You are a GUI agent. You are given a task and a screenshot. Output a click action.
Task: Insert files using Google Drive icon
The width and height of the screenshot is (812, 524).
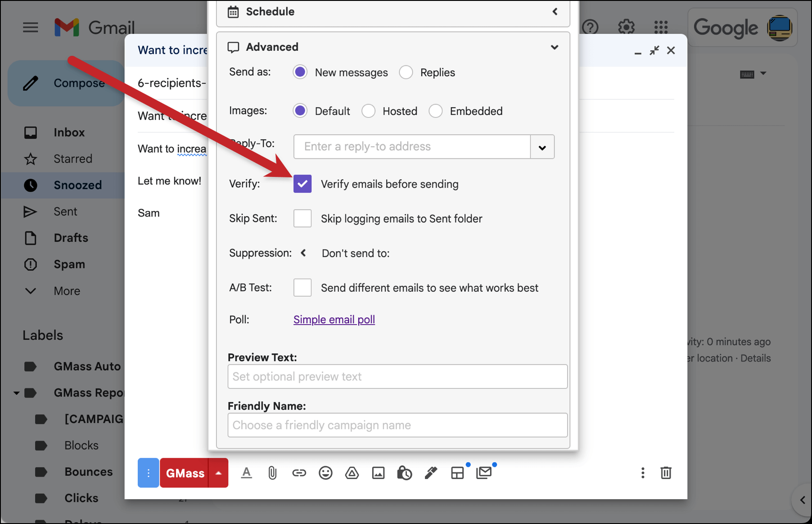coord(352,473)
